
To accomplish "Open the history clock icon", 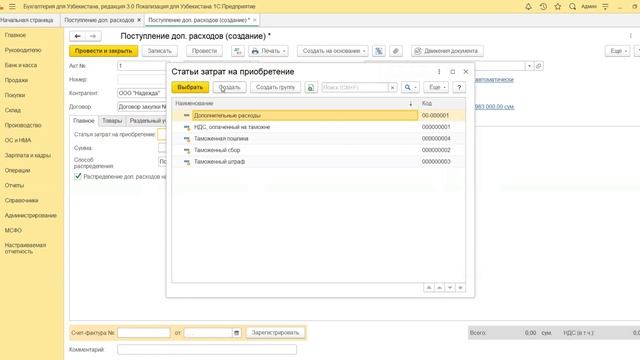I will pos(543,7).
